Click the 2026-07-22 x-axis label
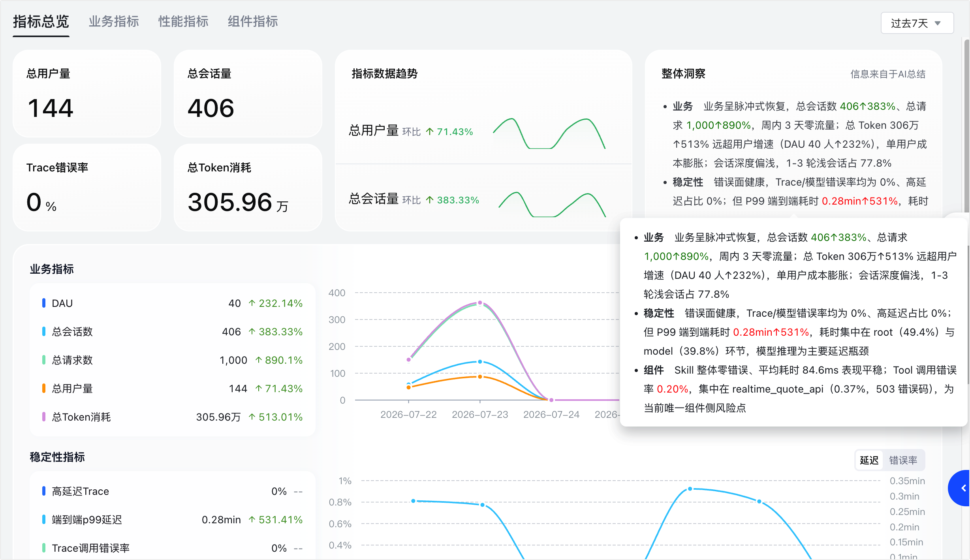The width and height of the screenshot is (970, 560). tap(408, 415)
